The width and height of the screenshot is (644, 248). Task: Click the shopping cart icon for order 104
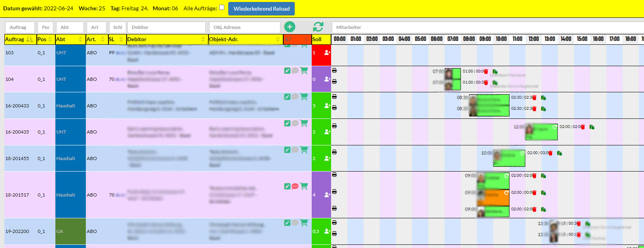coord(304,71)
